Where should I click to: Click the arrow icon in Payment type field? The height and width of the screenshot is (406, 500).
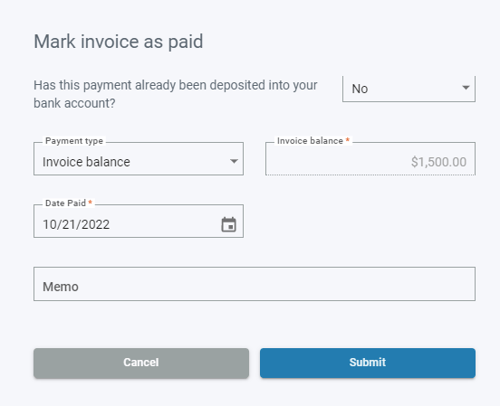pos(234,161)
